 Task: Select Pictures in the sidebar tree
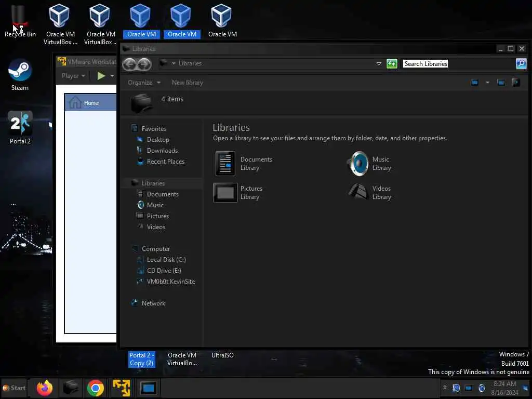point(158,216)
